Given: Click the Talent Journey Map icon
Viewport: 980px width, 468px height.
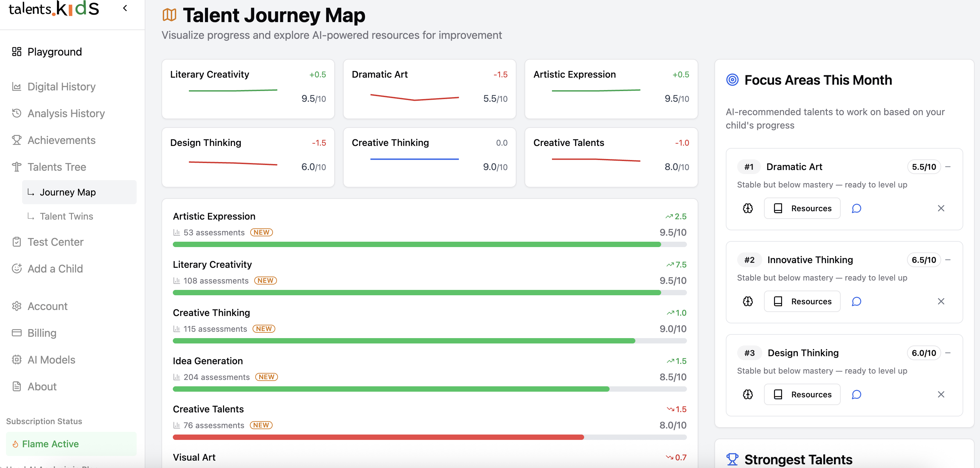Looking at the screenshot, I should [169, 15].
